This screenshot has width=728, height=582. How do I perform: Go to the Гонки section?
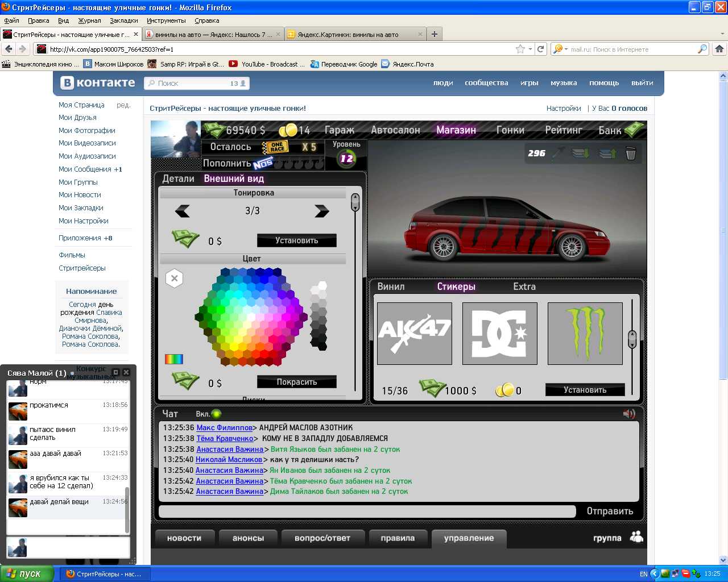[x=510, y=130]
